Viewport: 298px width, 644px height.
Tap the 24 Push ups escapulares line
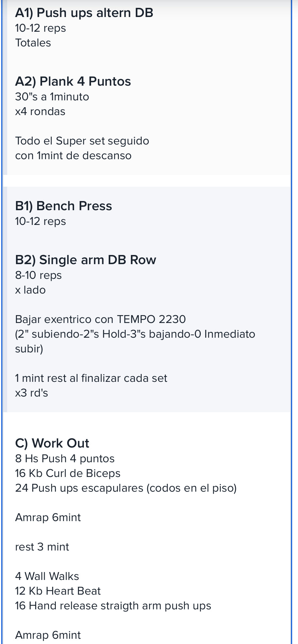pyautogui.click(x=126, y=488)
